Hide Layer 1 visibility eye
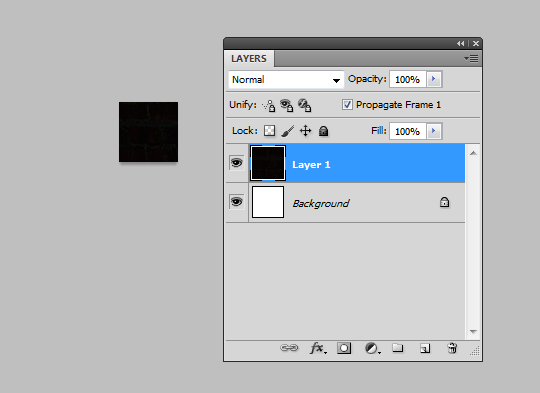Screen dimensions: 540x393 coord(237,163)
